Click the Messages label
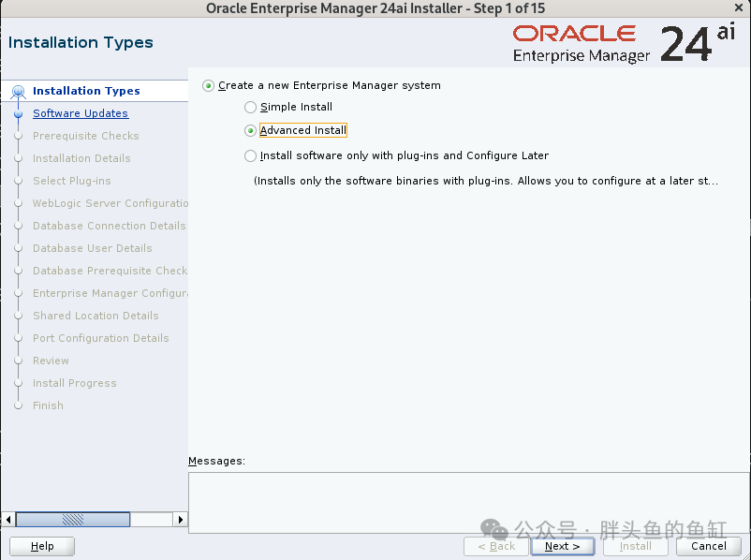751x560 pixels. tap(216, 462)
